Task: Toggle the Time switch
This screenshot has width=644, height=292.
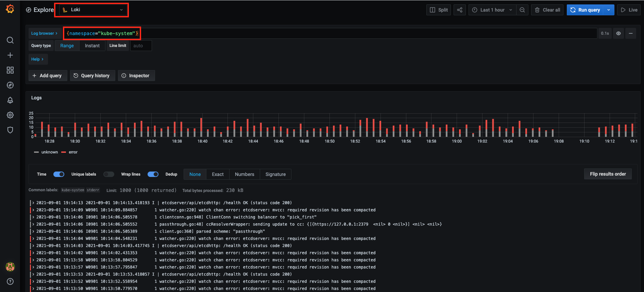Action: click(59, 174)
